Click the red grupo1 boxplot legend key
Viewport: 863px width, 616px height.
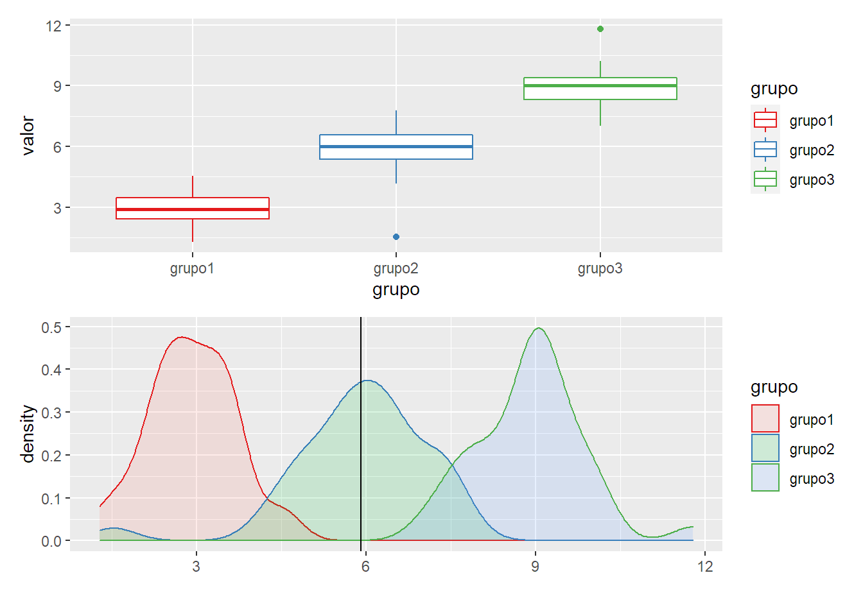[765, 120]
